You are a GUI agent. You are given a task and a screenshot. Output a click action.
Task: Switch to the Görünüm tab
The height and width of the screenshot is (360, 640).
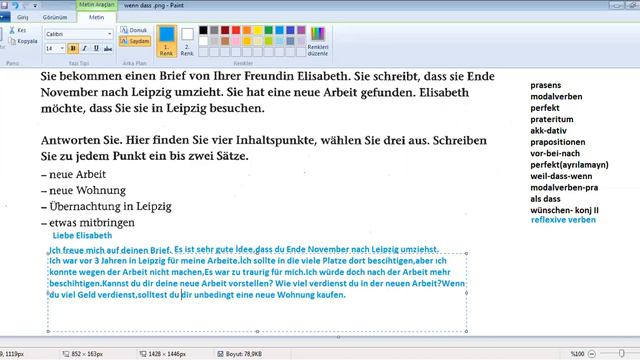point(55,17)
